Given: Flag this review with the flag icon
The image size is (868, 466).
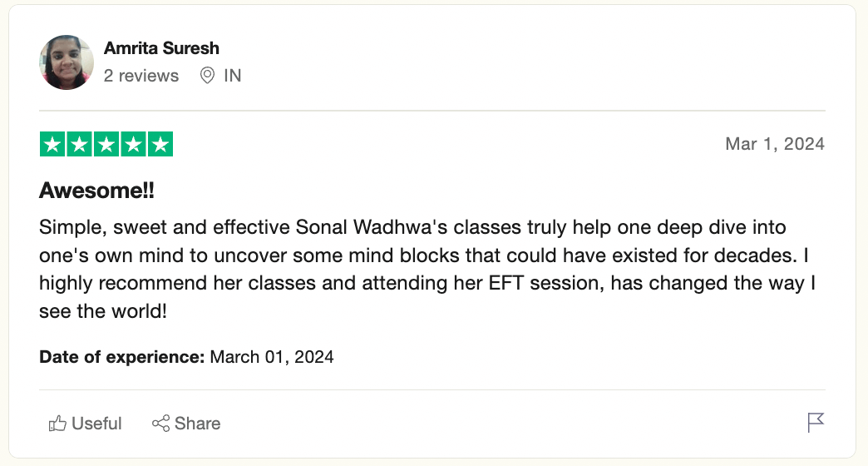Looking at the screenshot, I should (x=816, y=422).
